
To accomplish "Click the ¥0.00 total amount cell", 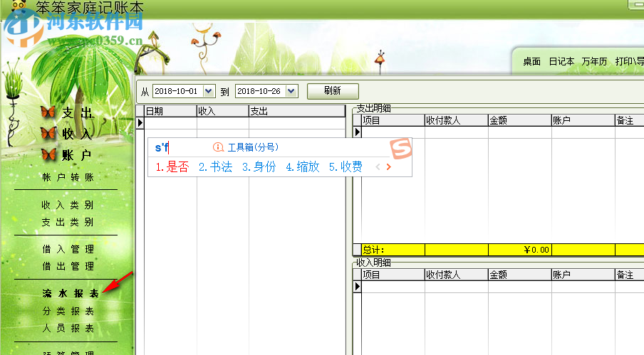I will click(x=520, y=250).
